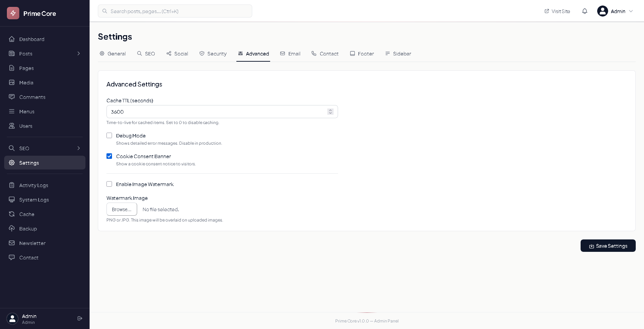Screen dimensions: 644x329
Task: Click the Prime Core logo icon
Action: (13, 13)
